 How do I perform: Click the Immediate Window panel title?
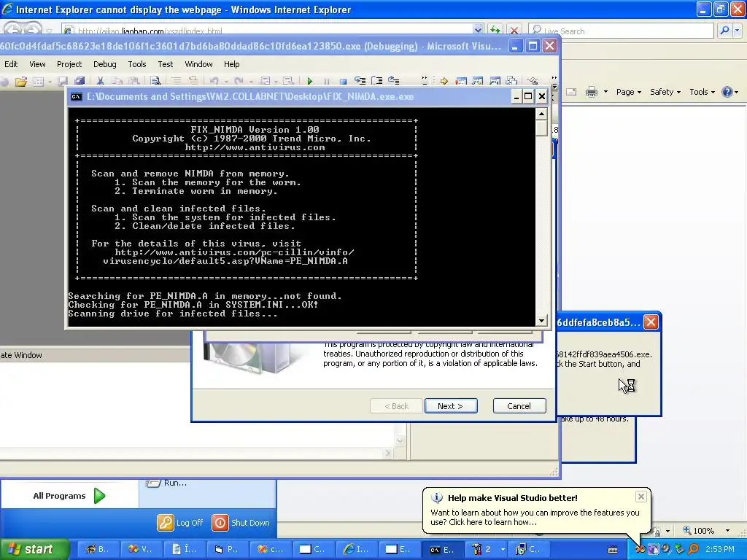[21, 355]
